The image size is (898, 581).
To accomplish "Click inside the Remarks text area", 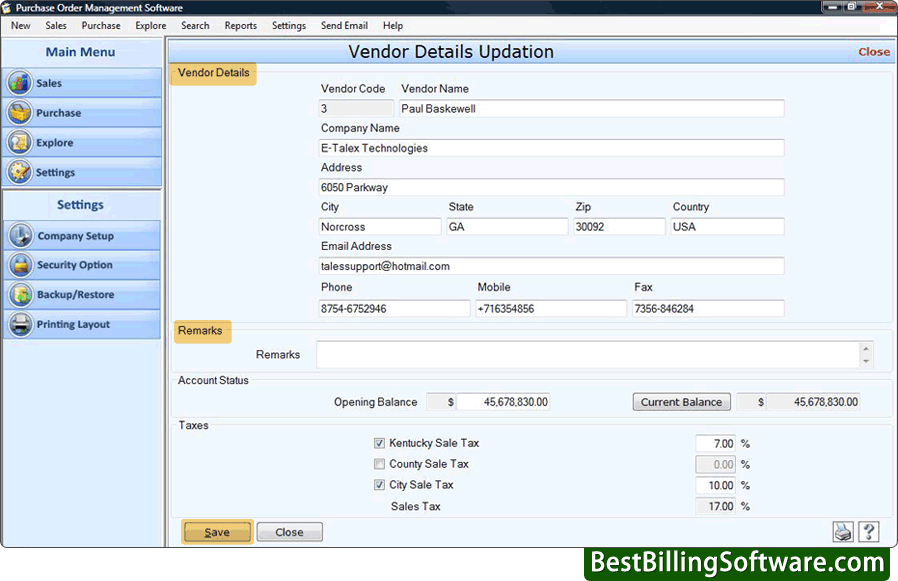I will (x=588, y=355).
